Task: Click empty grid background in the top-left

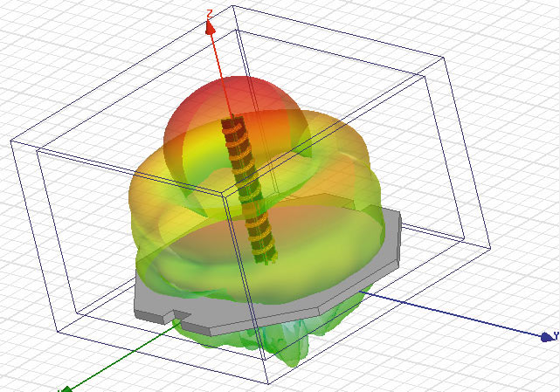Action: pyautogui.click(x=52, y=44)
